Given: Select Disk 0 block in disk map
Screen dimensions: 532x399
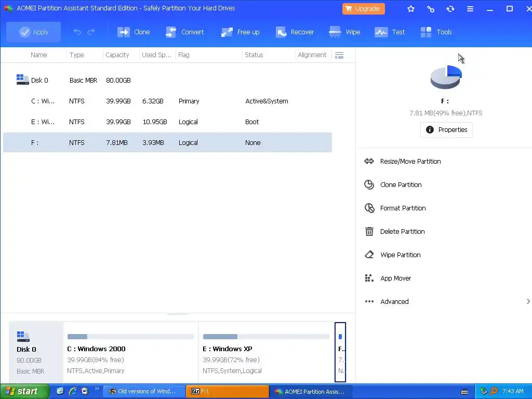Looking at the screenshot, I should click(36, 352).
